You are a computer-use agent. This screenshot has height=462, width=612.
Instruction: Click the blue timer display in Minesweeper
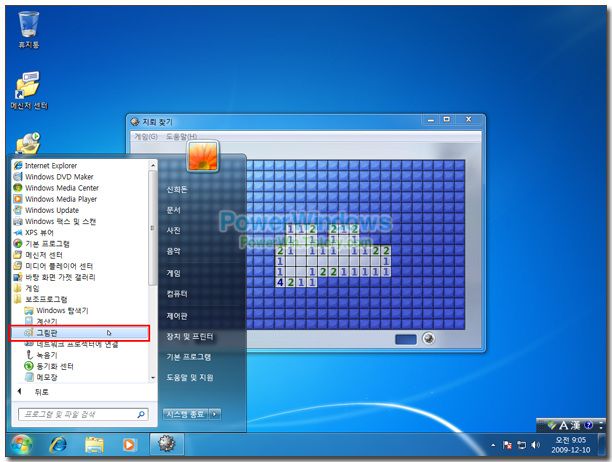(x=406, y=339)
